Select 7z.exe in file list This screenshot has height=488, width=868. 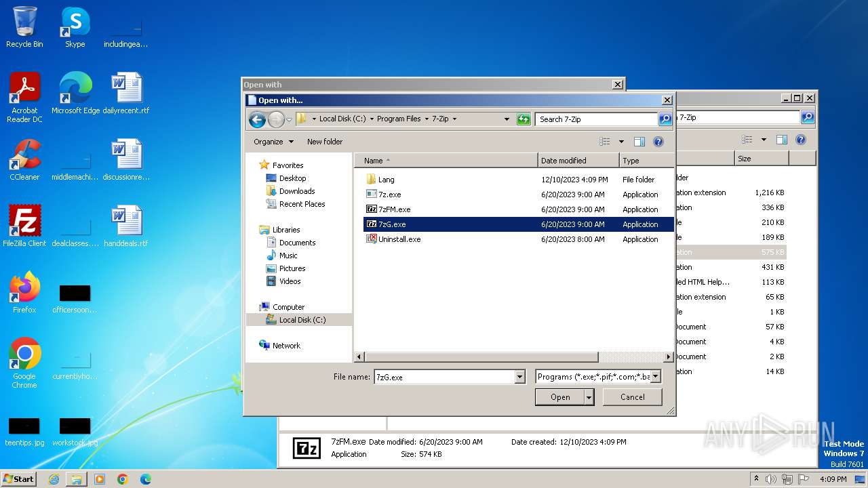point(389,195)
